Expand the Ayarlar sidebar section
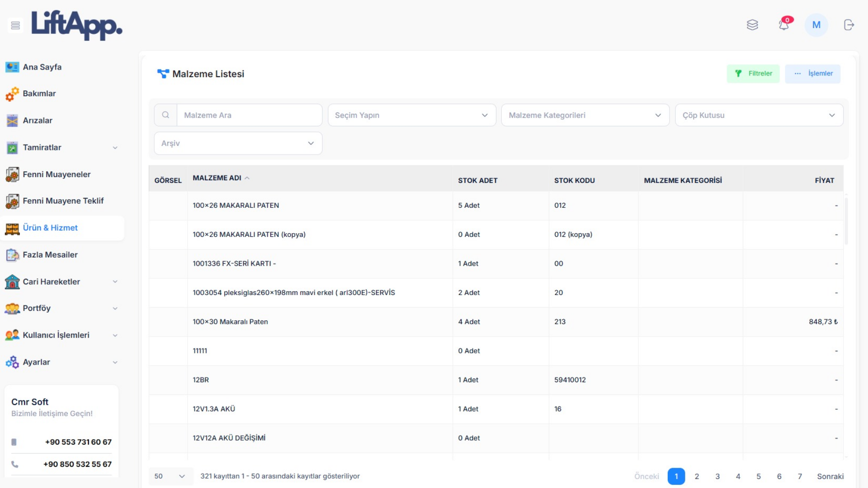The height and width of the screenshot is (488, 868). (115, 362)
